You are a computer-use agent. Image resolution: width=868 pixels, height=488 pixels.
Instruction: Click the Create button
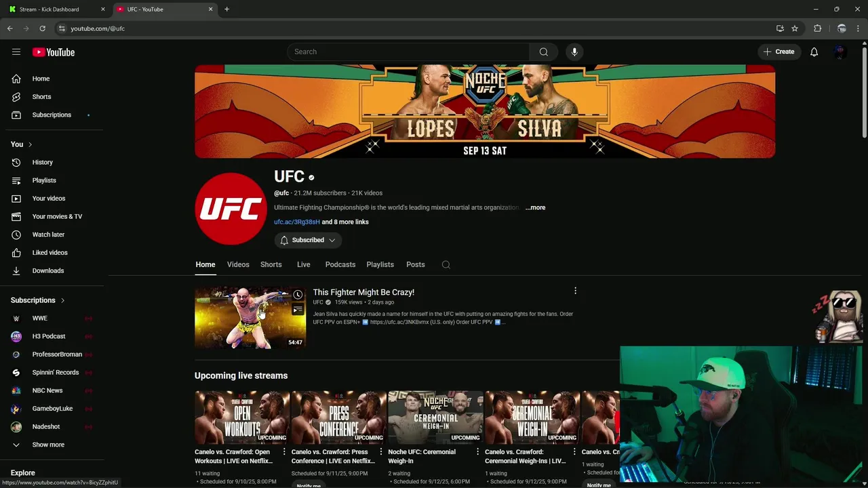[779, 52]
